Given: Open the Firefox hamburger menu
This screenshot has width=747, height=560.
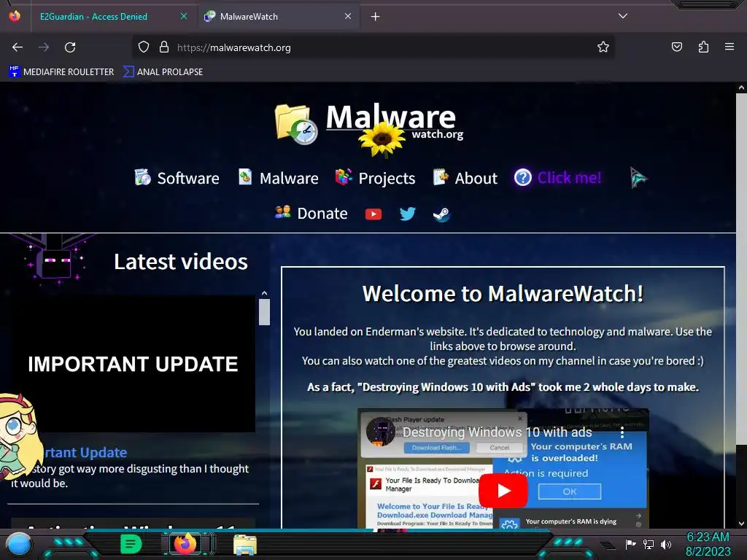Looking at the screenshot, I should click(729, 47).
